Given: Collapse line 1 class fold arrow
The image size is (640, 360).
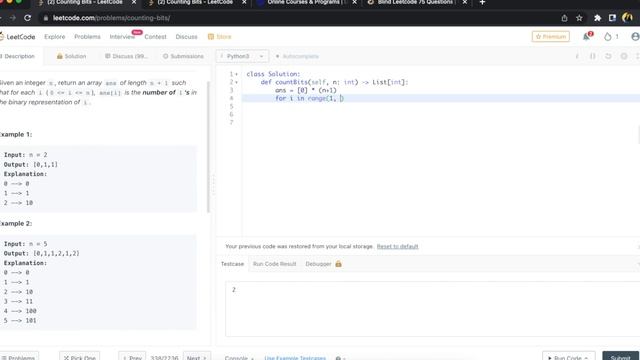Looking at the screenshot, I should tap(236, 74).
